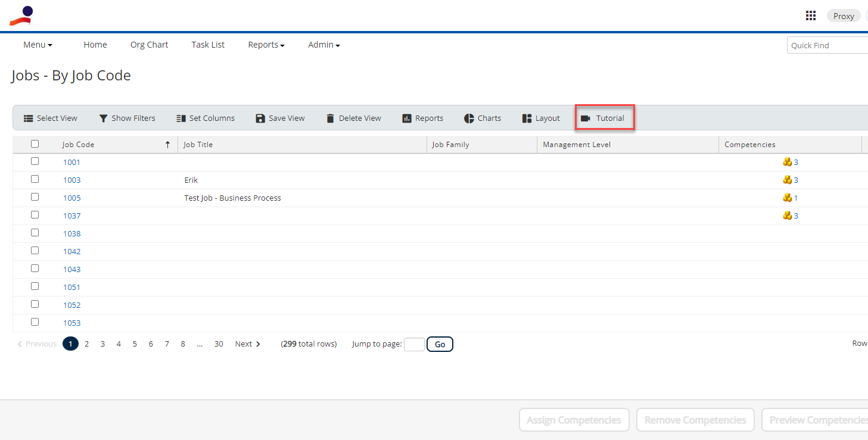This screenshot has height=440, width=868.
Task: Check the box for job 1005
Action: coord(35,197)
